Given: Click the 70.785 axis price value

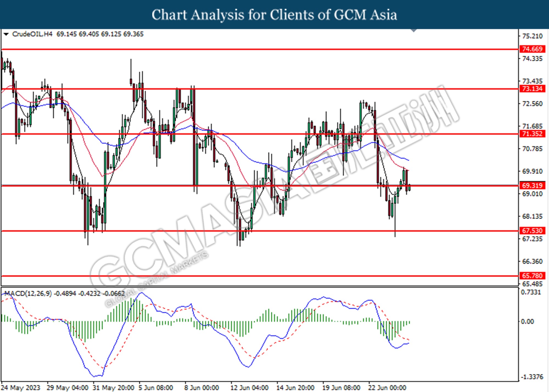Looking at the screenshot, I should click(x=532, y=149).
